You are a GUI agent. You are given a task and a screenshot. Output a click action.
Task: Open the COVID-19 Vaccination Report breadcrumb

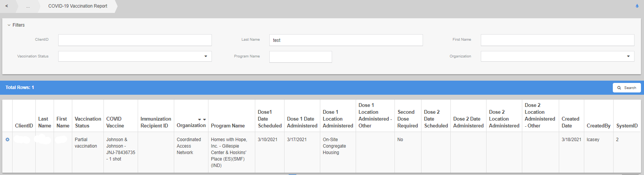pos(78,6)
